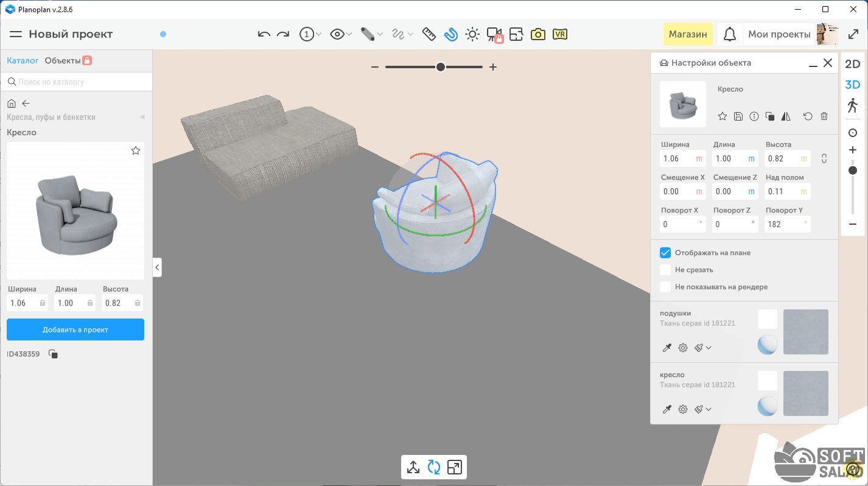Image resolution: width=868 pixels, height=486 pixels.
Task: Switch to the 2D view mode
Action: [852, 64]
